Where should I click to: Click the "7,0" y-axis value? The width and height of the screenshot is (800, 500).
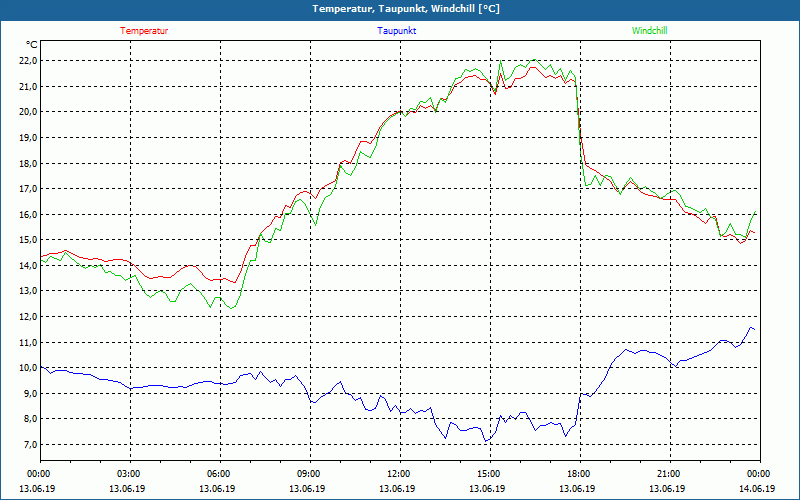coord(31,444)
